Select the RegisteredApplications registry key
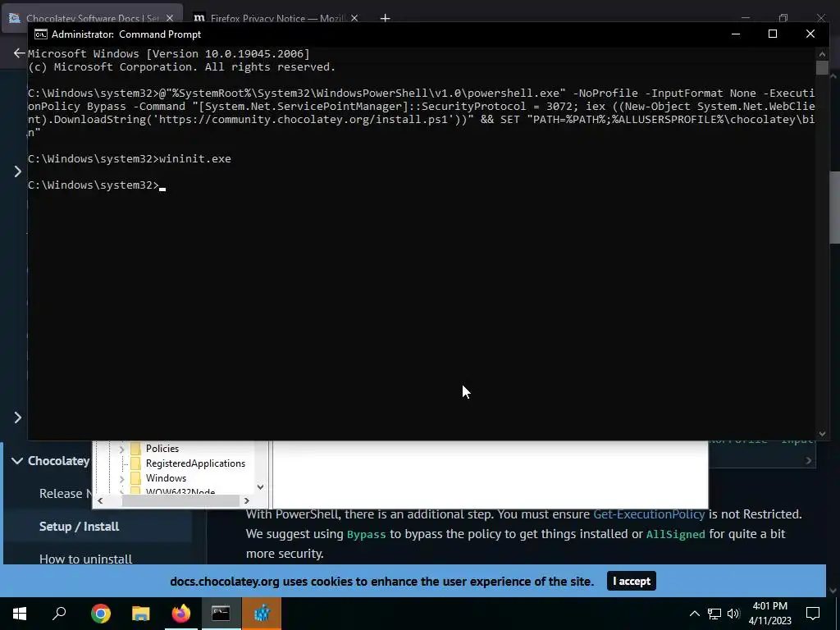Screen dimensions: 840x630 tap(195, 463)
